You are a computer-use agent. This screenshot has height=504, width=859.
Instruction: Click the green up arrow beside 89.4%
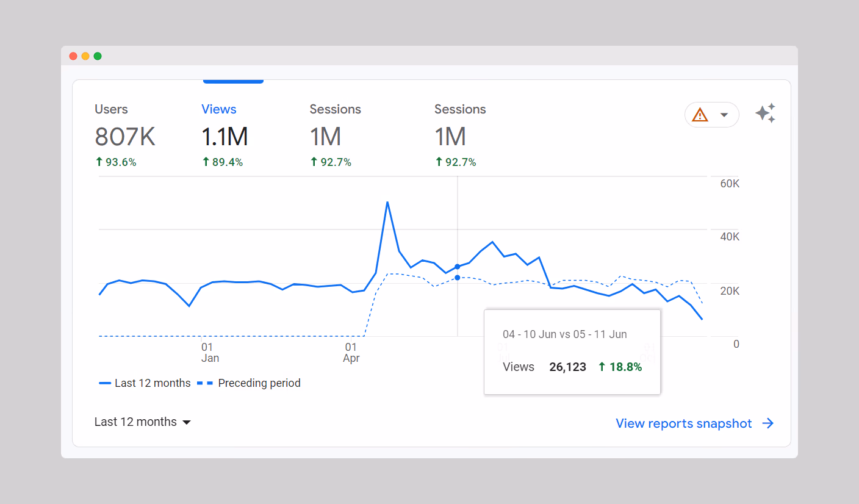click(206, 162)
